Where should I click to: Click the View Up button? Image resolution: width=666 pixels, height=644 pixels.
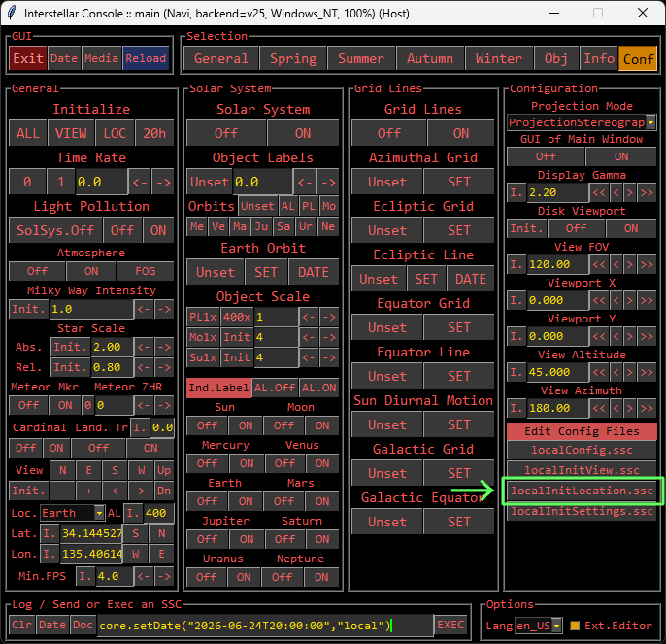(164, 470)
